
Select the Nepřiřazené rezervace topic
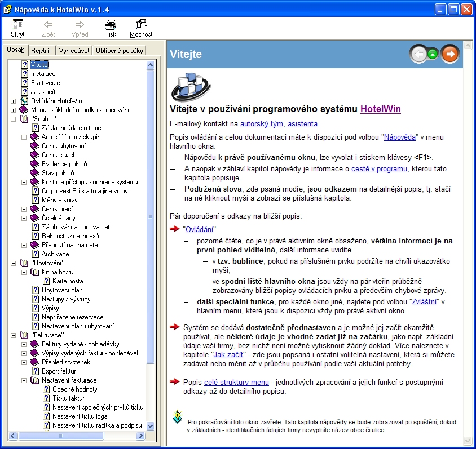pyautogui.click(x=72, y=317)
